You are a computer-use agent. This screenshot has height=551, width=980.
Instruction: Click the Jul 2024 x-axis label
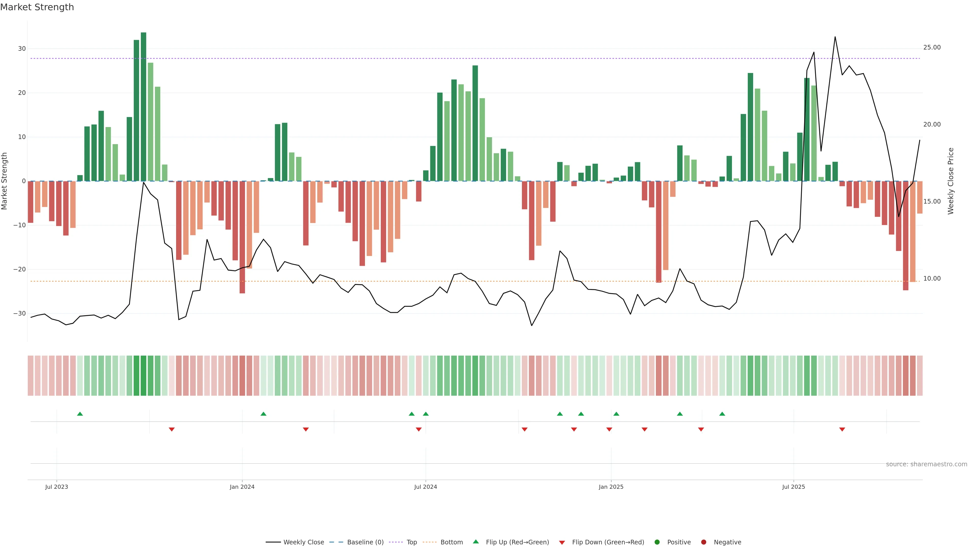click(425, 487)
